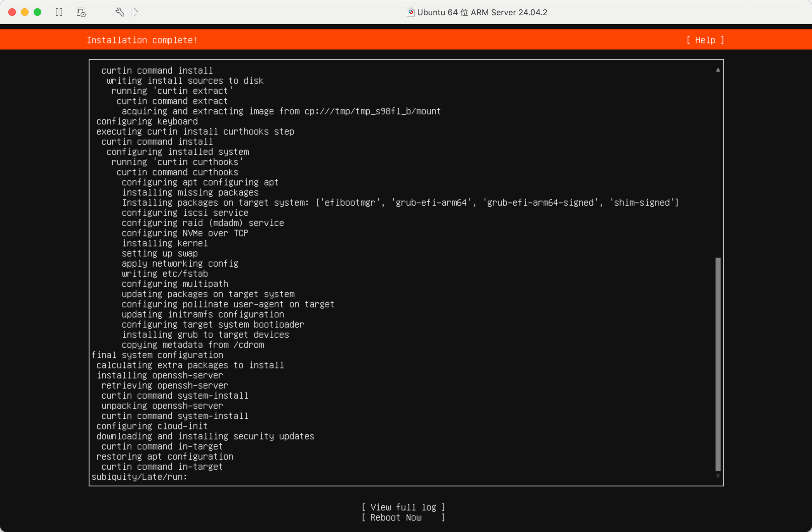Click 'configuring raid (mdadm) service' log line
The height and width of the screenshot is (532, 812).
(x=203, y=223)
